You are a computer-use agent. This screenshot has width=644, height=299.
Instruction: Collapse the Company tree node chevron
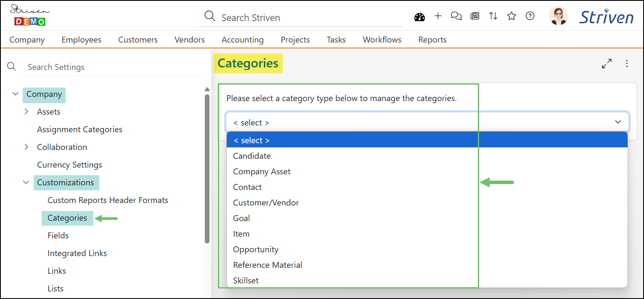pyautogui.click(x=16, y=94)
